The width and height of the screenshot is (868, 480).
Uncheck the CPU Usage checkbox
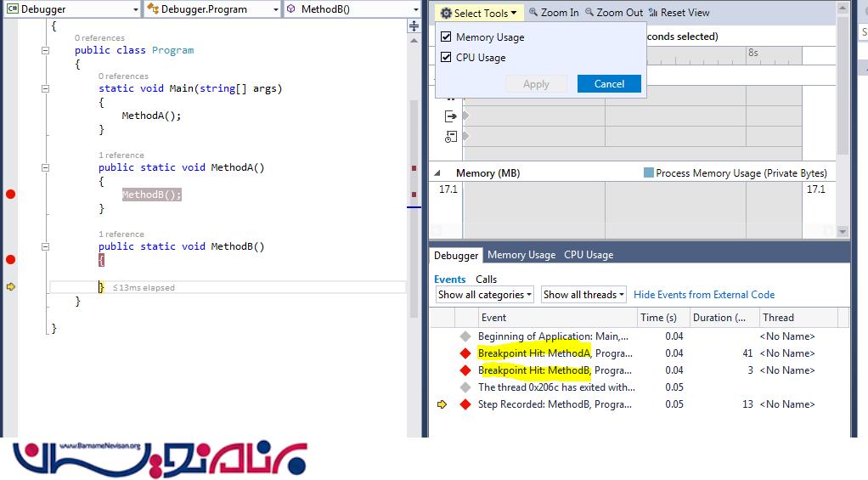tap(446, 58)
